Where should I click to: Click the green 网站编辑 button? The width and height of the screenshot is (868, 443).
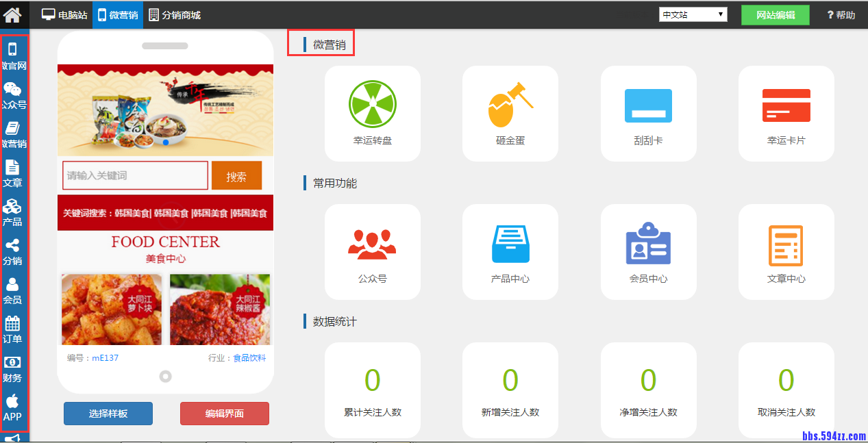(775, 14)
